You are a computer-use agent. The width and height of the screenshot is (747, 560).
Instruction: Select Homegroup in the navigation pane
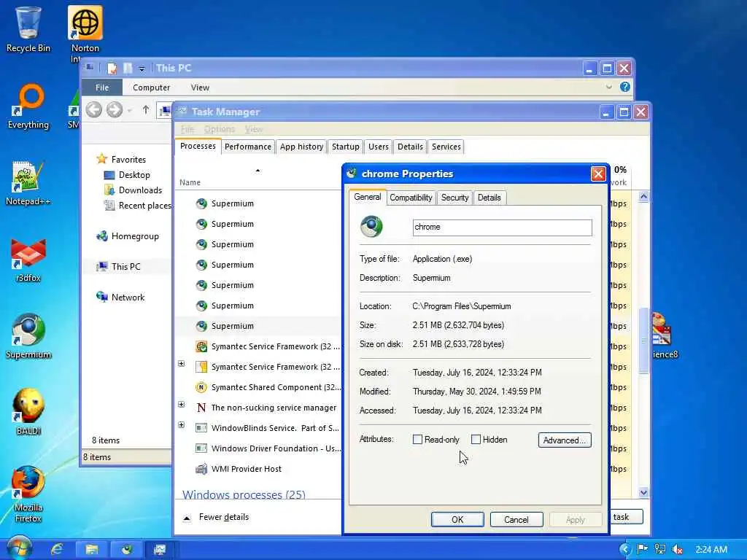(x=127, y=236)
